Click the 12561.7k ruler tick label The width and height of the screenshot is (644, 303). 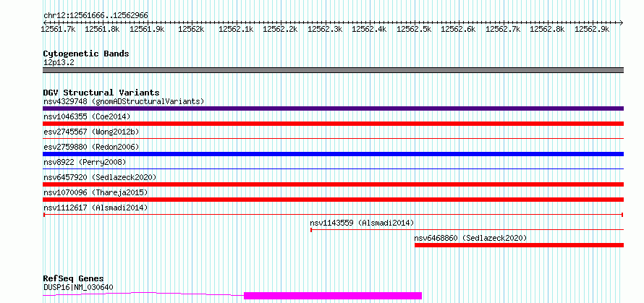click(x=59, y=29)
